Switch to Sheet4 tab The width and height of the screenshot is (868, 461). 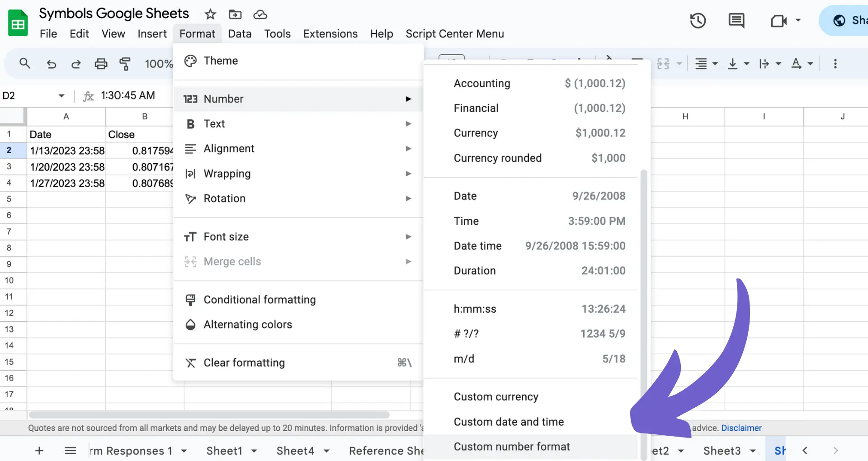coord(295,451)
